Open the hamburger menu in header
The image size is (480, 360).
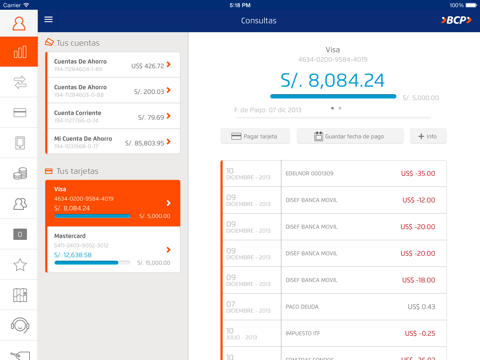[x=49, y=19]
